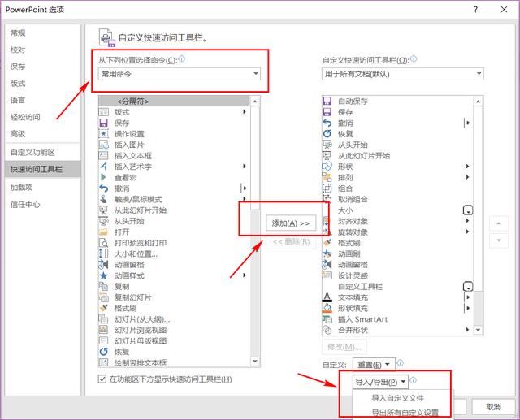Click the 动画刷 icon in right list
Image resolution: width=520 pixels, height=420 pixels.
coord(327,253)
